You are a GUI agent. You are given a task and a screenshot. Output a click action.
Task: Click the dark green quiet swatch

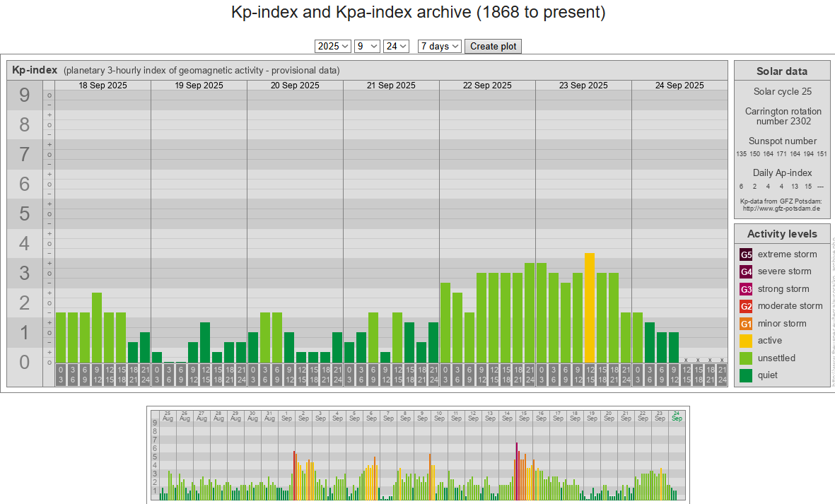click(746, 375)
